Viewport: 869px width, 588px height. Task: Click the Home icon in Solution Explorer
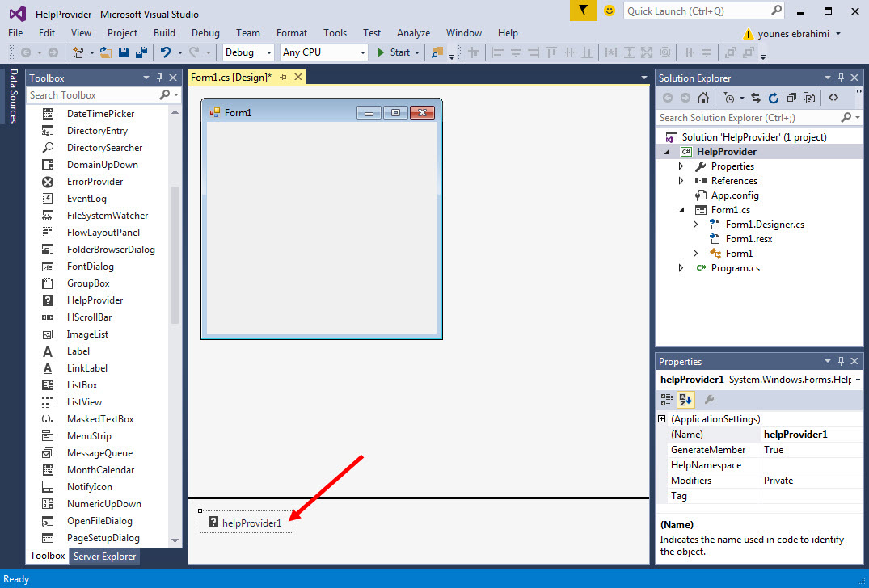(703, 98)
